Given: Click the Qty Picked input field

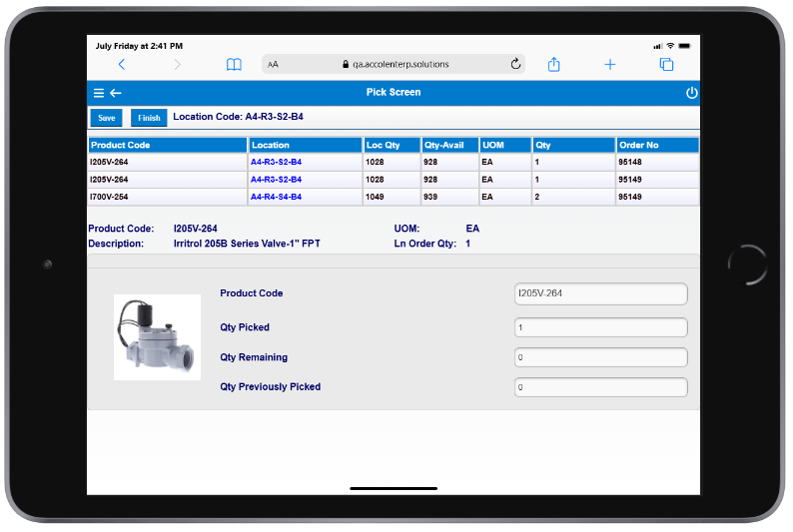Looking at the screenshot, I should click(x=601, y=327).
